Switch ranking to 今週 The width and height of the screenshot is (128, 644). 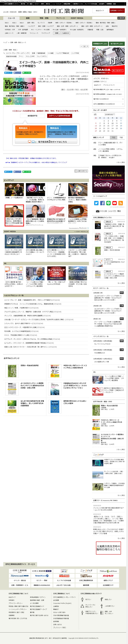click(x=121, y=137)
